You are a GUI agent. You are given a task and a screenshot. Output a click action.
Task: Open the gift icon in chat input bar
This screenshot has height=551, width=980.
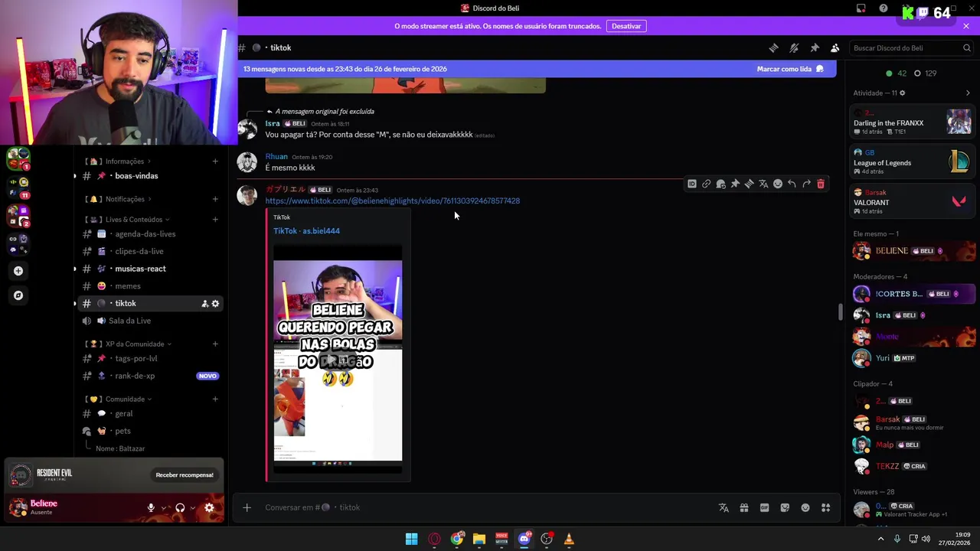pos(744,507)
